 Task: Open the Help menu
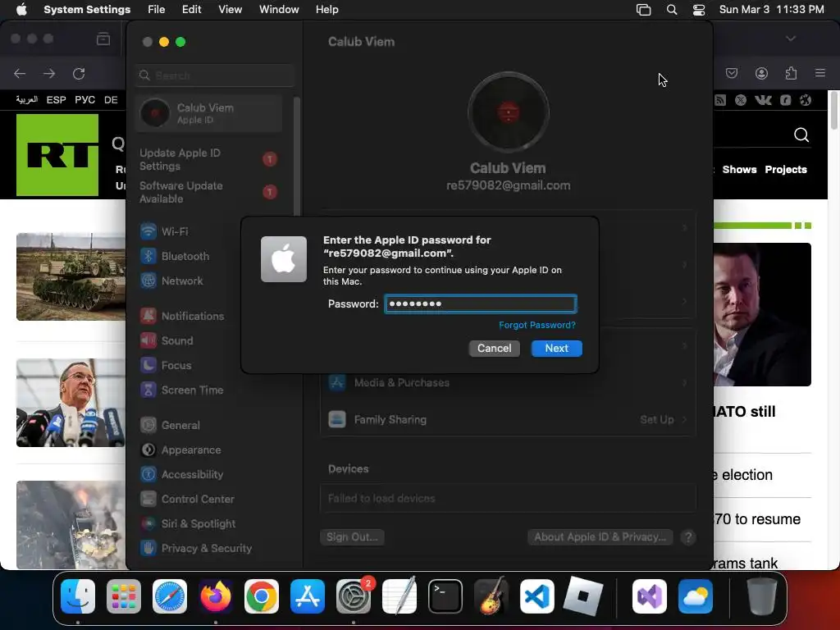point(326,10)
